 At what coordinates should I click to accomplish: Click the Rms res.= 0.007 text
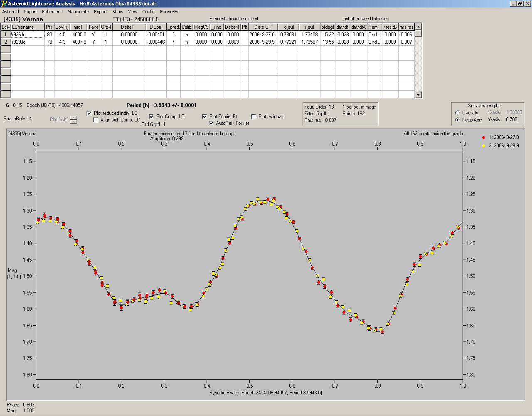[x=320, y=120]
